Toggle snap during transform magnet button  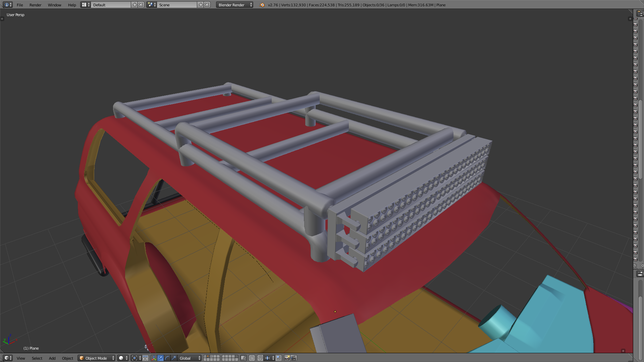260,358
